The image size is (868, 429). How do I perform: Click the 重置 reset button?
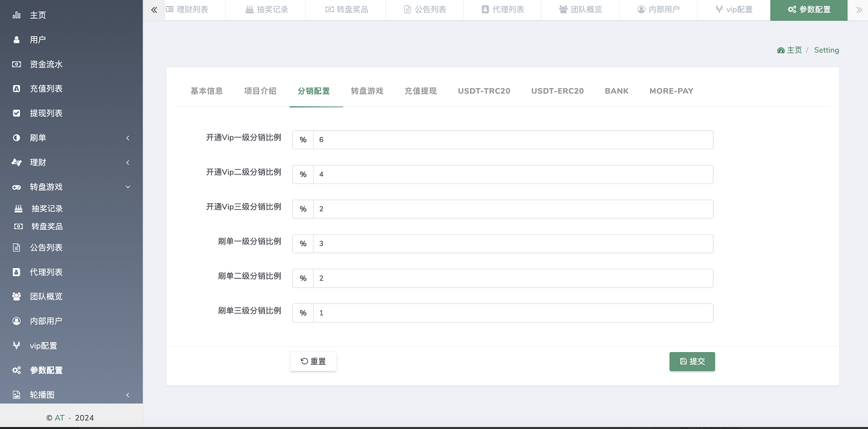tap(313, 362)
